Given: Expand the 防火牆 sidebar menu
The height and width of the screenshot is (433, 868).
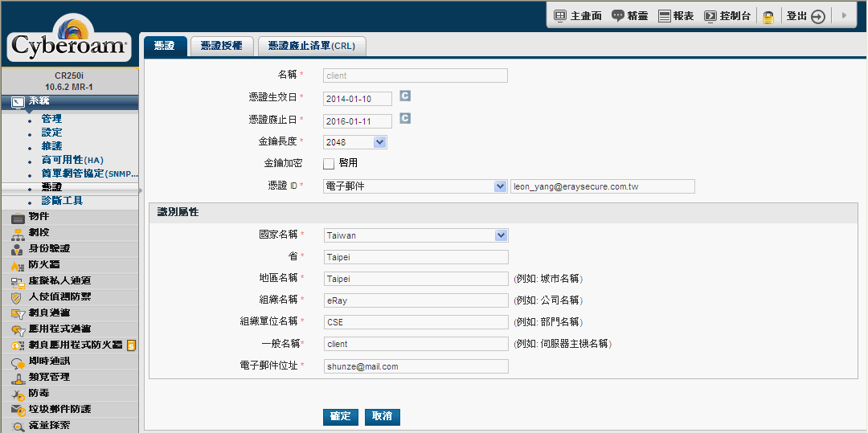Looking at the screenshot, I should click(44, 264).
